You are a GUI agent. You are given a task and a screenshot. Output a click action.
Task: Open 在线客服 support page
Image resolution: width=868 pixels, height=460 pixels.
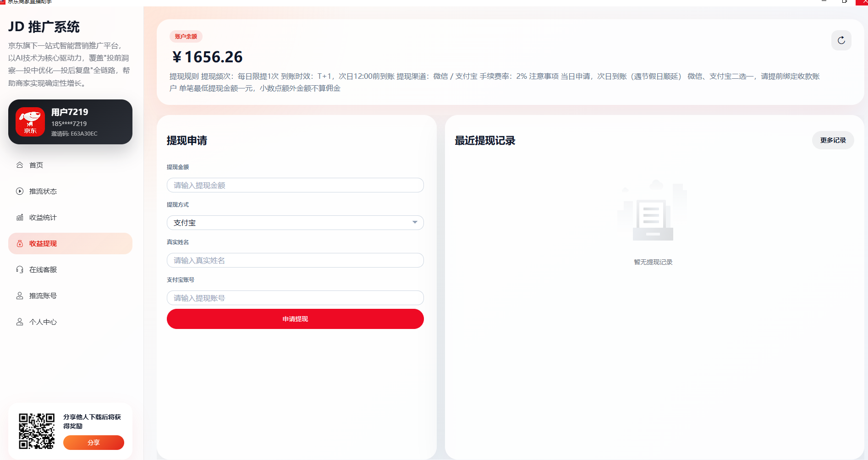[x=70, y=269]
